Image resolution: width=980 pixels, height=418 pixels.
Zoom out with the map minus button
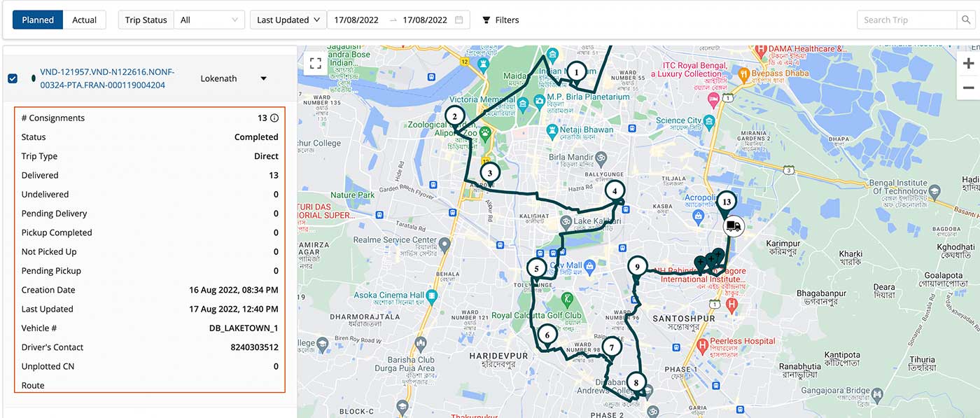coord(968,88)
